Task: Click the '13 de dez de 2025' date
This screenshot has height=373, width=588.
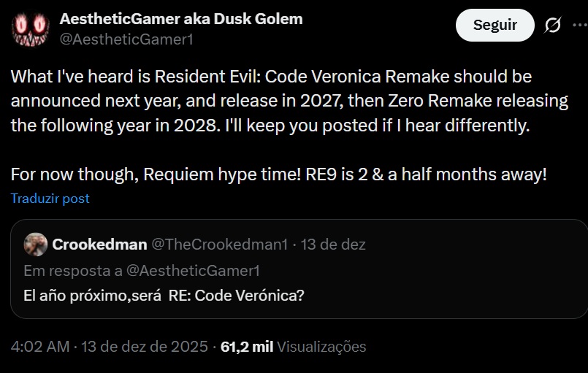Action: point(145,347)
